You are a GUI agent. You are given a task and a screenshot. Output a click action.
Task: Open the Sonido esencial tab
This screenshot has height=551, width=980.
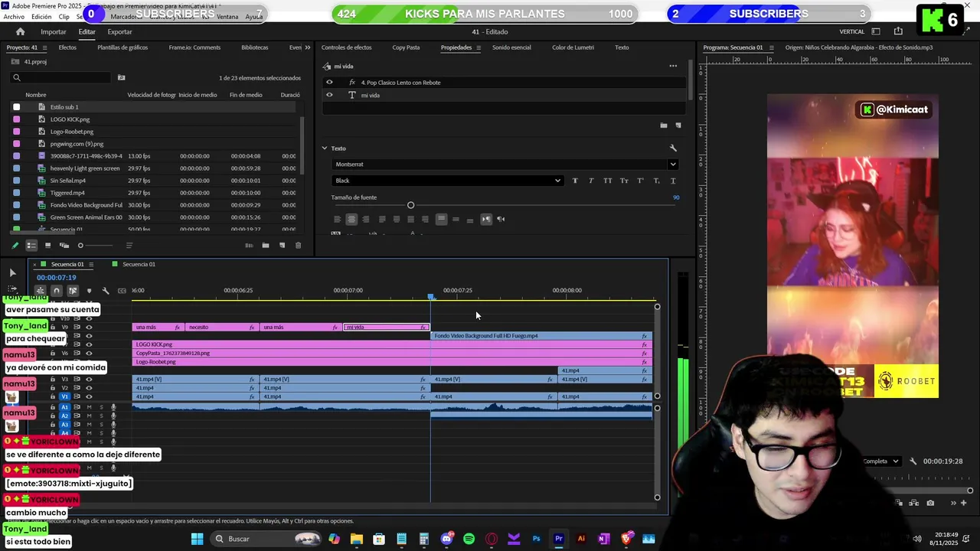coord(511,47)
